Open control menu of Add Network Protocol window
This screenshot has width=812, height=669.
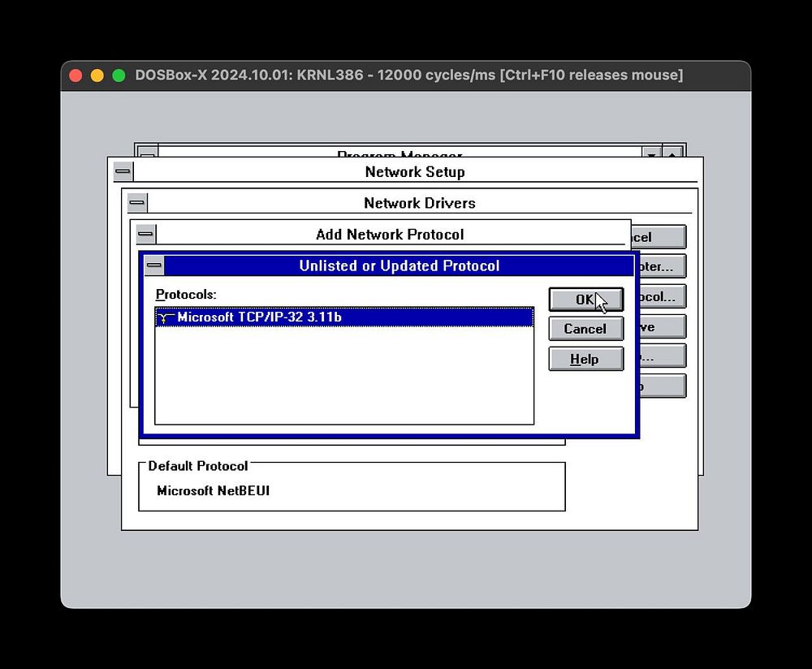(x=145, y=234)
